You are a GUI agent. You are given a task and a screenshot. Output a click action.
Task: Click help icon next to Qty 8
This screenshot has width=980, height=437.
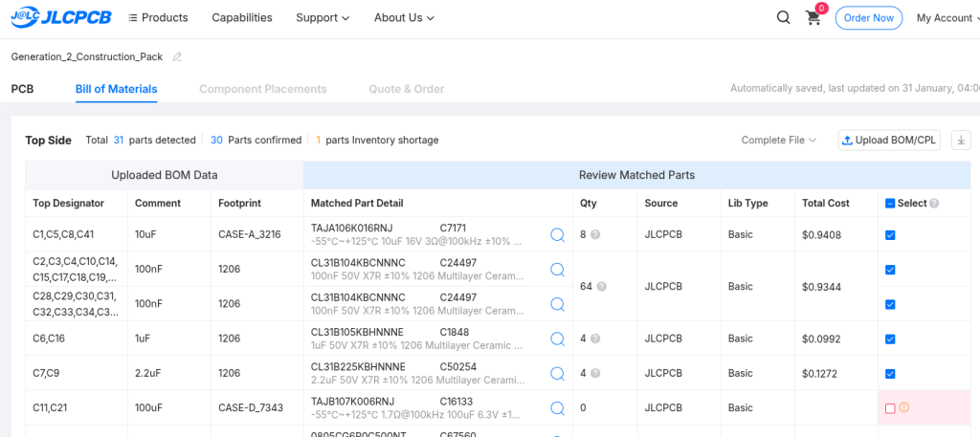(x=595, y=235)
